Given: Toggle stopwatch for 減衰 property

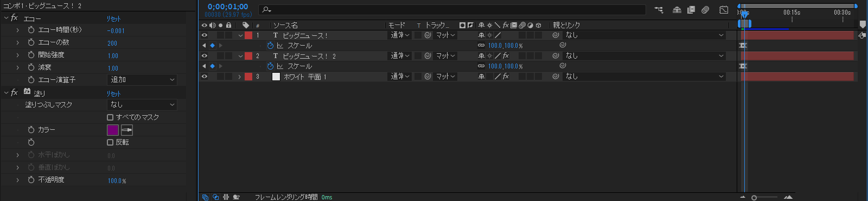Looking at the screenshot, I should tap(31, 67).
